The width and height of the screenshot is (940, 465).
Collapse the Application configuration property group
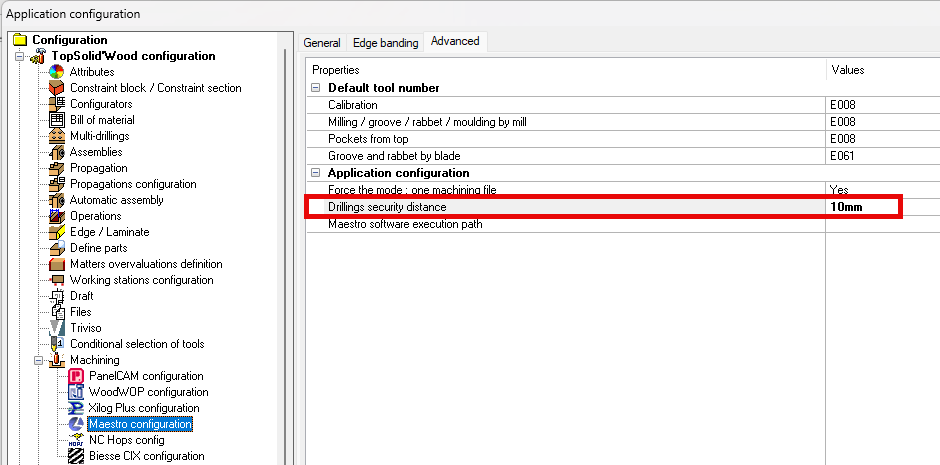[x=316, y=173]
